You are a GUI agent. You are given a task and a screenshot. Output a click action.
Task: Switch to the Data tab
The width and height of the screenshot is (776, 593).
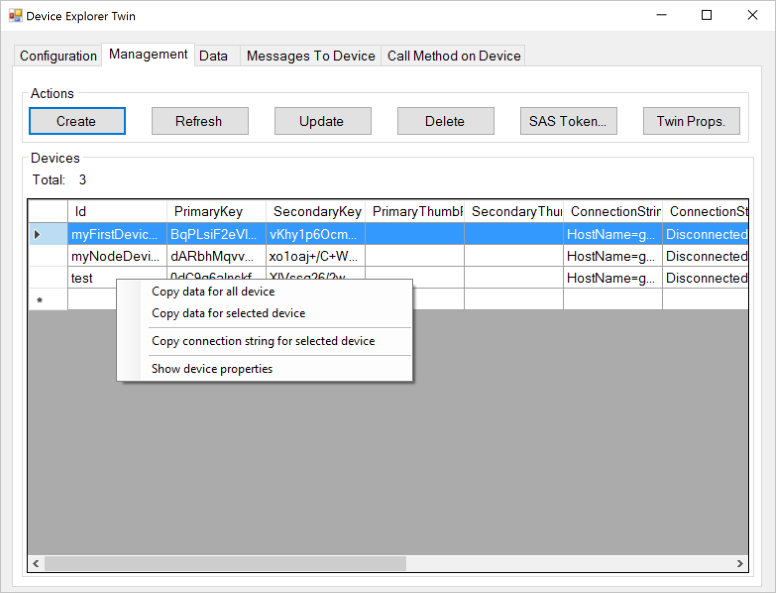pos(217,55)
